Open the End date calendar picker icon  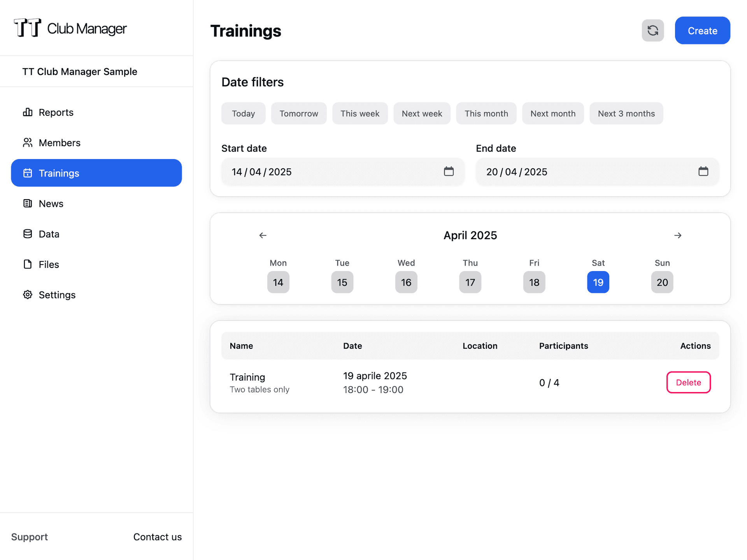[x=703, y=171]
